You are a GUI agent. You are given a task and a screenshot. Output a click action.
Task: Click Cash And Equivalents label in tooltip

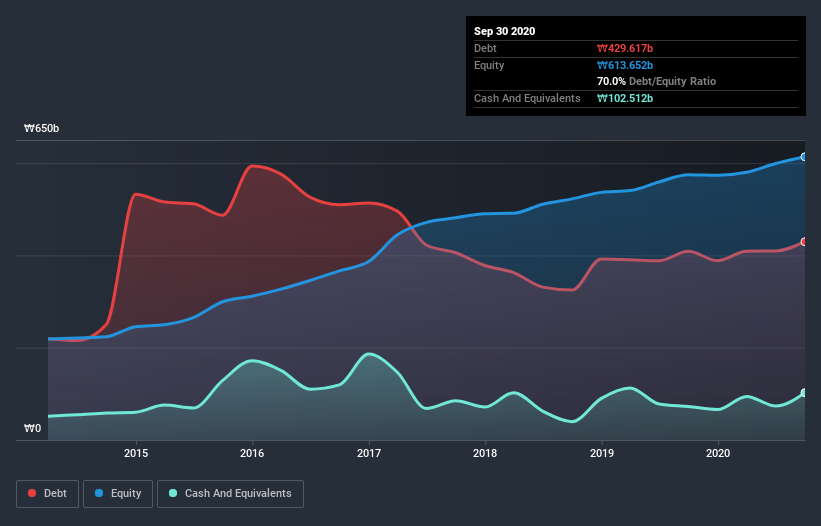click(x=527, y=98)
